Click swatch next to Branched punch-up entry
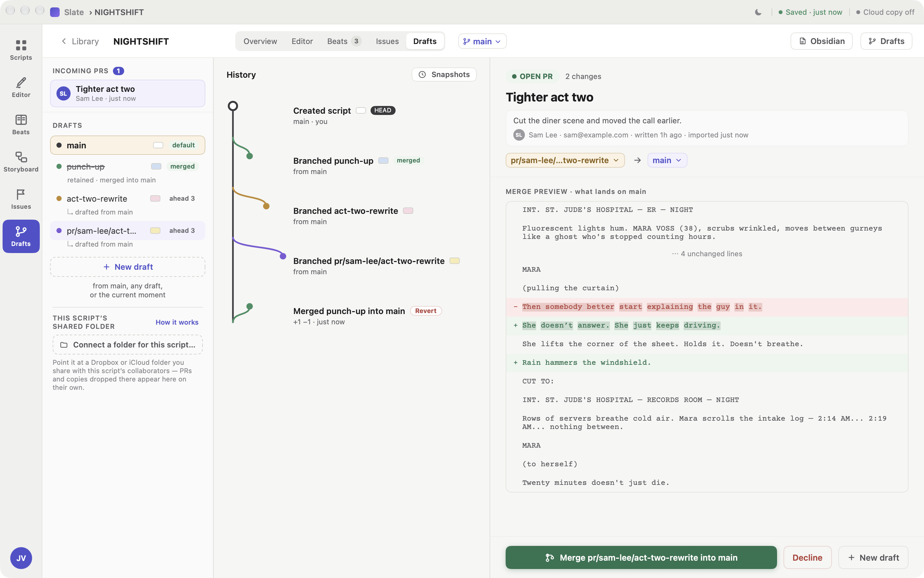 383,161
